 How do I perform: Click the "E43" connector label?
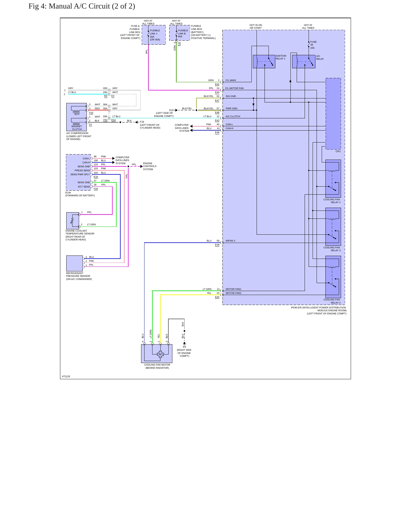pos(217,120)
